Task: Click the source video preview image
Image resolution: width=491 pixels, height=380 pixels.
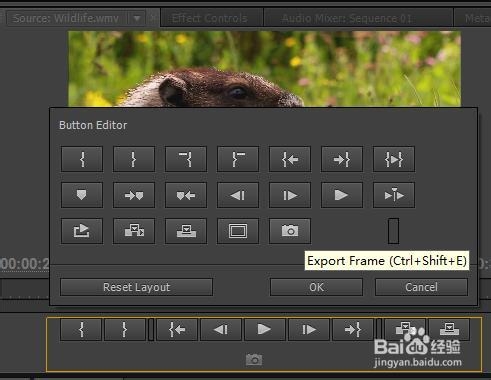Action: pyautogui.click(x=265, y=69)
